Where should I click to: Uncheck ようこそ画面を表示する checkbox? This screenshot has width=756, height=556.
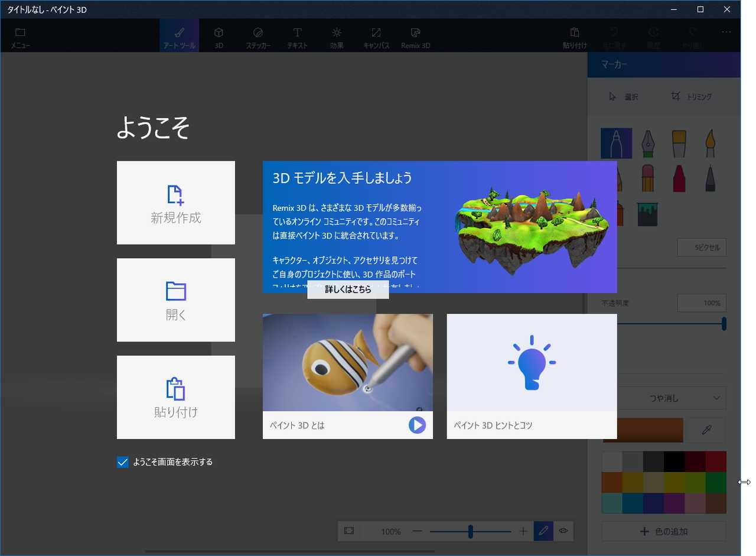click(x=122, y=462)
